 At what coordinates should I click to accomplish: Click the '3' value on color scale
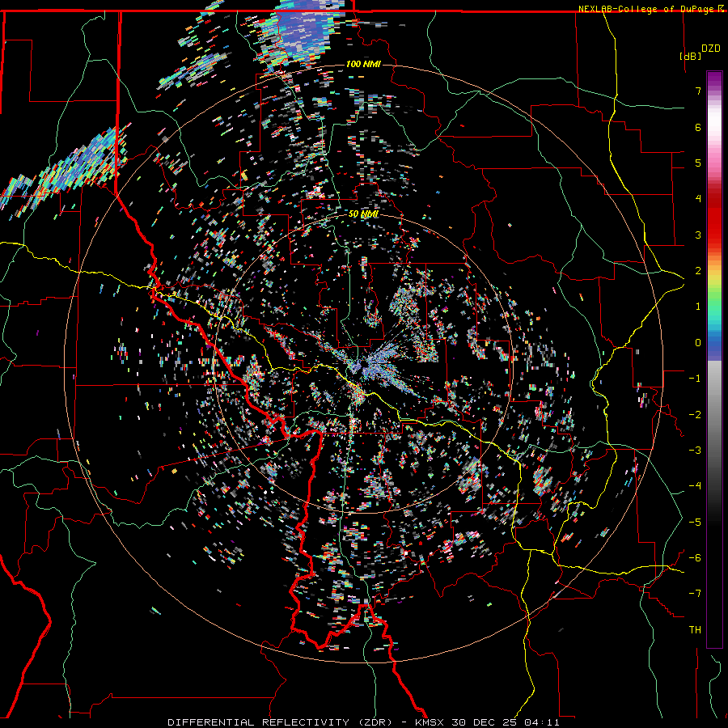pyautogui.click(x=698, y=235)
